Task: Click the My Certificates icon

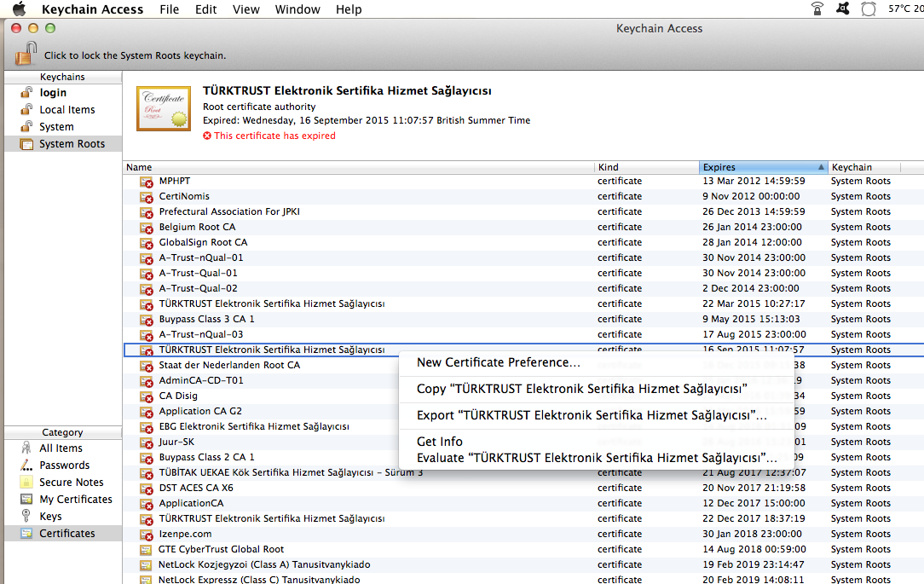Action: click(26, 499)
